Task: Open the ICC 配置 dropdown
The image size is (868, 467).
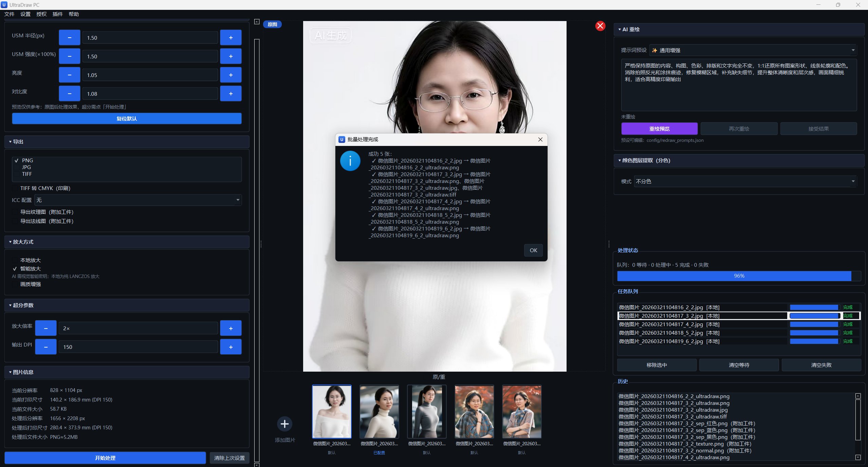Action: point(138,200)
